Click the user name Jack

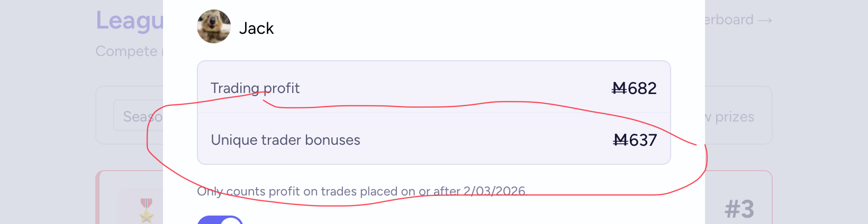tap(256, 28)
